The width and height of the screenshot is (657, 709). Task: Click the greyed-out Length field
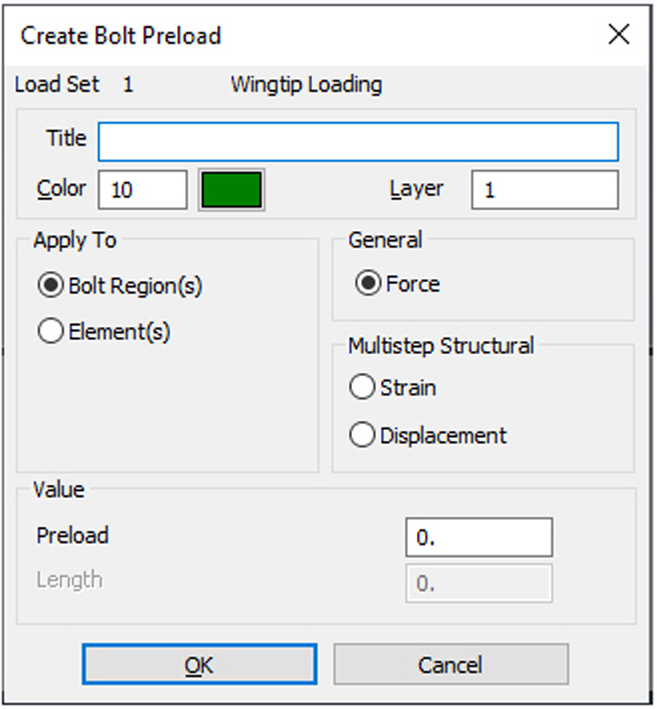click(x=478, y=584)
